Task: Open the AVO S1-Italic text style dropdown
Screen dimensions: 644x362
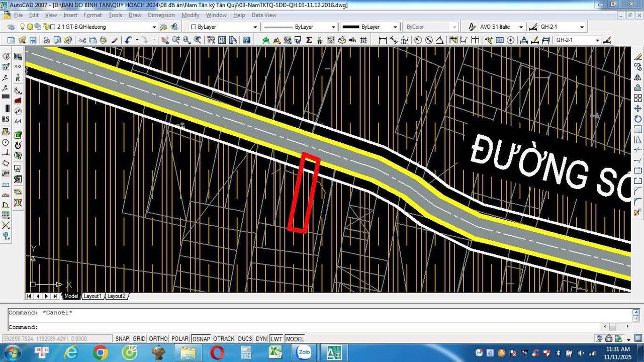Action: (520, 27)
